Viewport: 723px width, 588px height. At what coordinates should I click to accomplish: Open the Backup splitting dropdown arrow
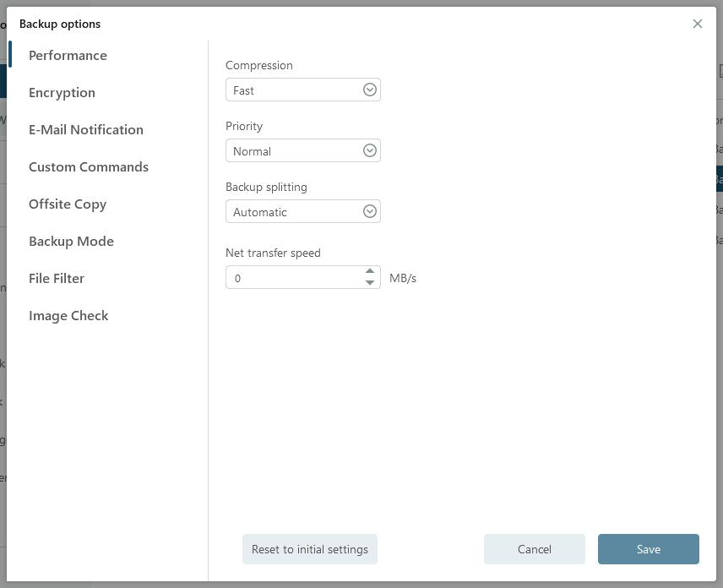point(369,211)
